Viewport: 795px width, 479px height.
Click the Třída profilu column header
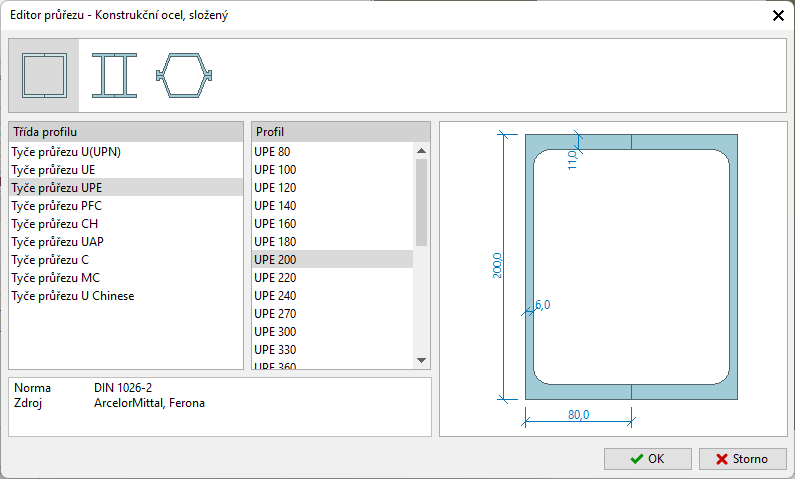pos(125,132)
